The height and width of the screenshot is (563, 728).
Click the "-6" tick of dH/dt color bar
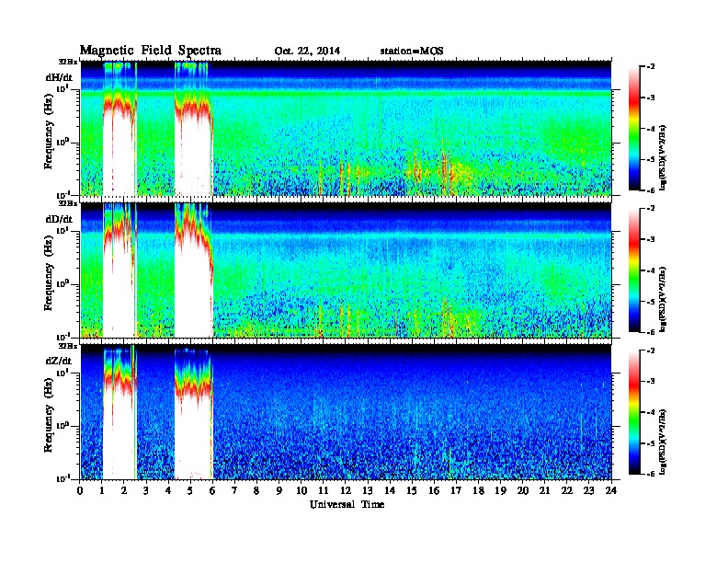coord(652,190)
